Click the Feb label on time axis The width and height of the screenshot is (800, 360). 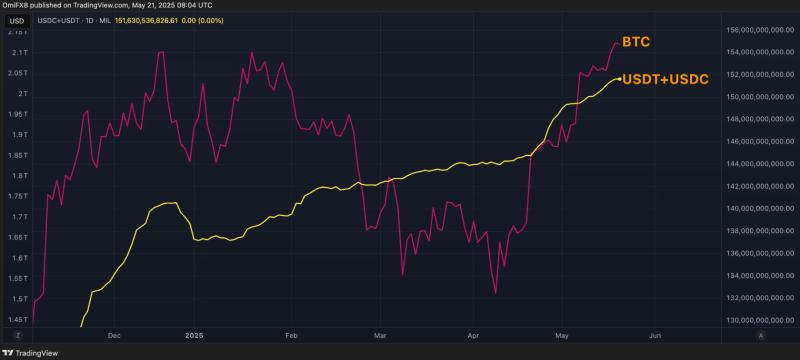pos(290,336)
